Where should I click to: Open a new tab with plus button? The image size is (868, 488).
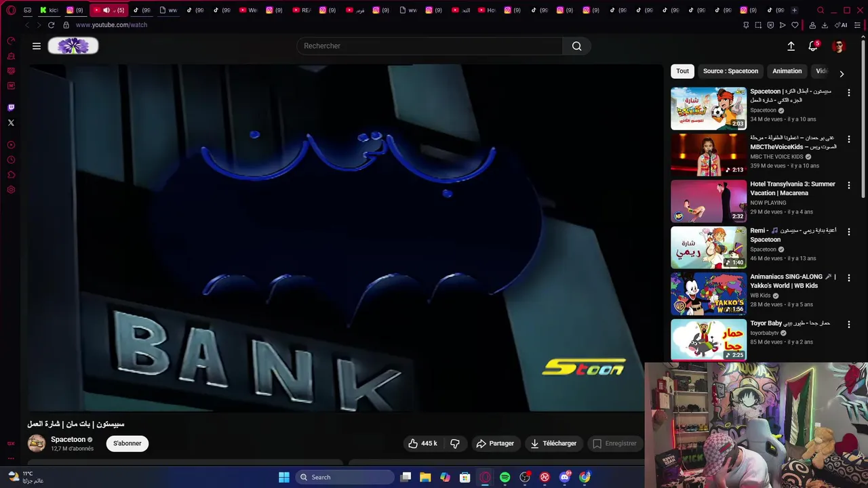(794, 10)
